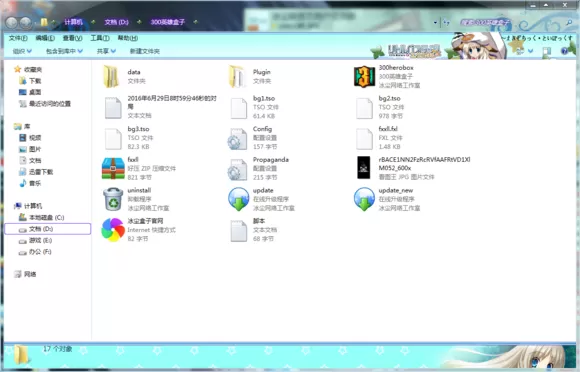Open the 帮助(H) menu
This screenshot has height=372, width=580.
128,38
